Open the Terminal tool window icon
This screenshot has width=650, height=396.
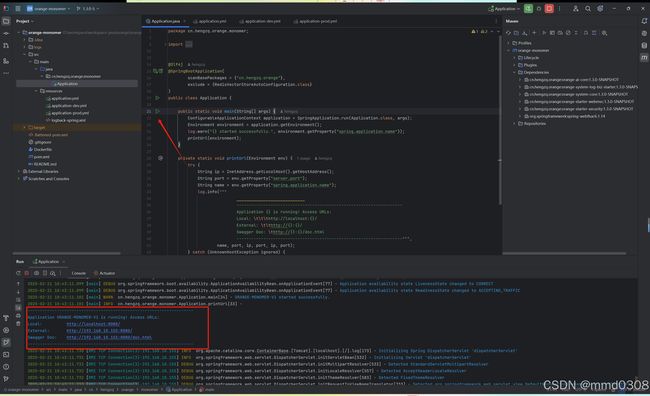[x=6, y=355]
